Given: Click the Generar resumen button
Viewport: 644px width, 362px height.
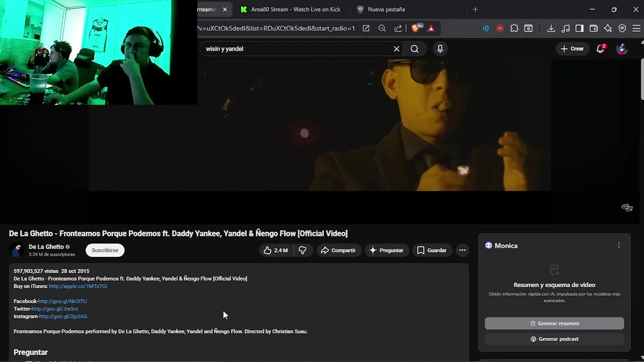Looking at the screenshot, I should (x=554, y=323).
